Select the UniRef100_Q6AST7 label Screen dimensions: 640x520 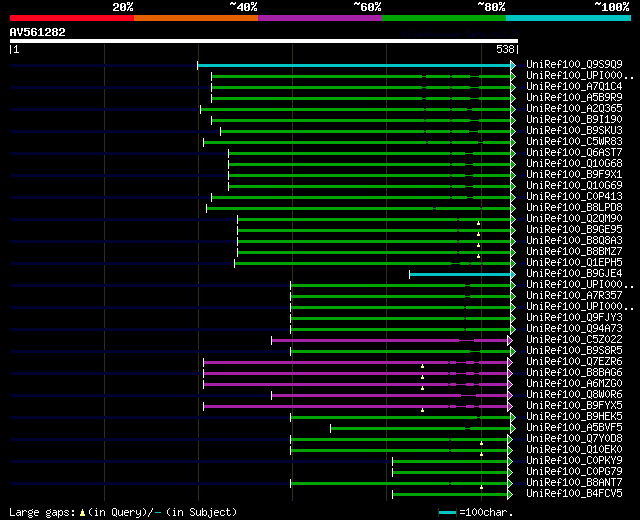point(574,152)
